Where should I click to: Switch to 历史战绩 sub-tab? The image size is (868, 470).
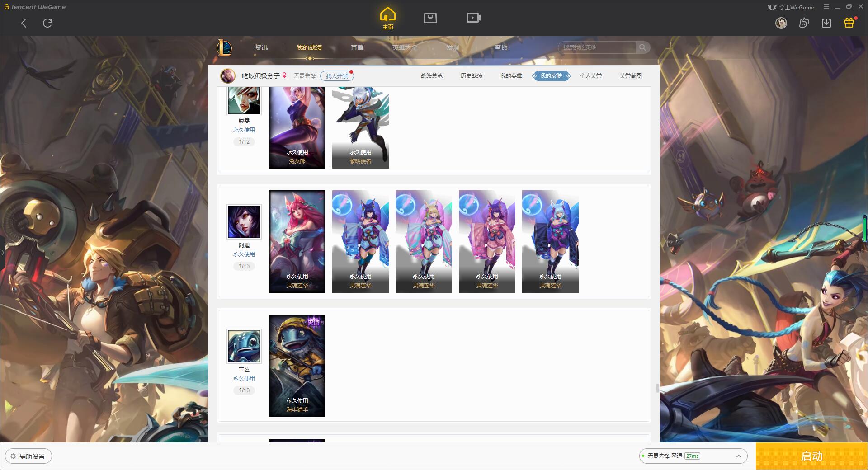point(472,76)
